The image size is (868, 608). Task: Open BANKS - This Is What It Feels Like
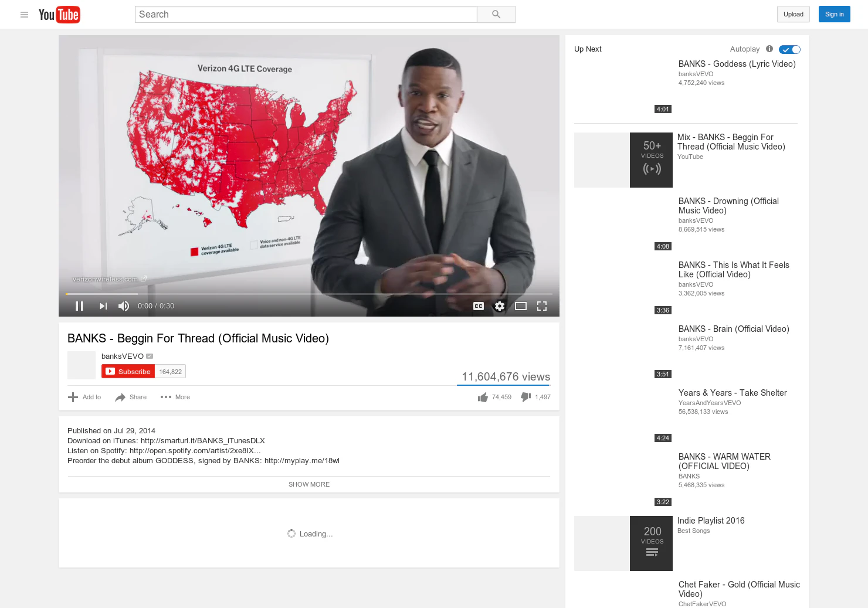coord(734,270)
